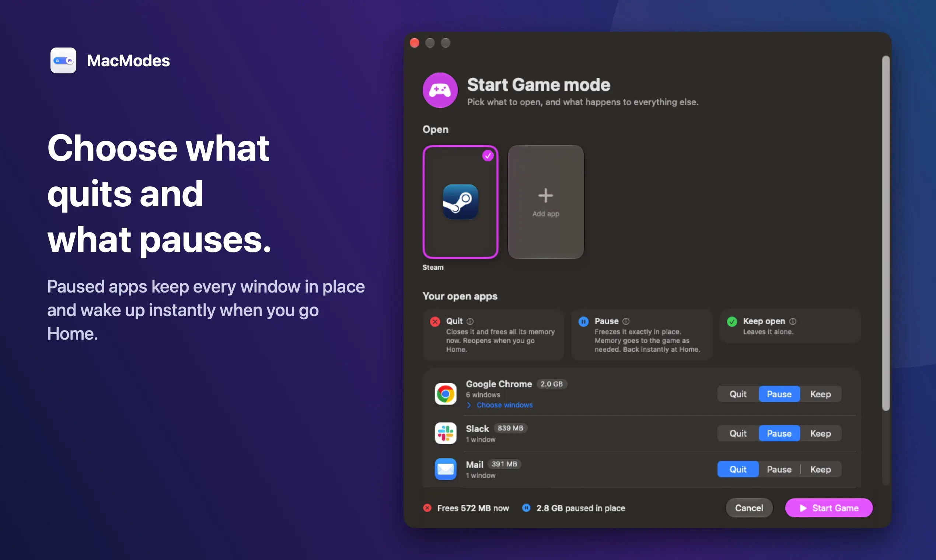
Task: Uncheck the pink checkmark on Steam
Action: click(488, 155)
